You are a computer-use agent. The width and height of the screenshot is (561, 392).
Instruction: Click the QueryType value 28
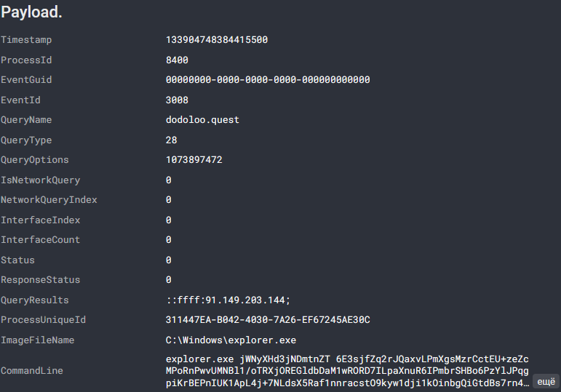172,140
